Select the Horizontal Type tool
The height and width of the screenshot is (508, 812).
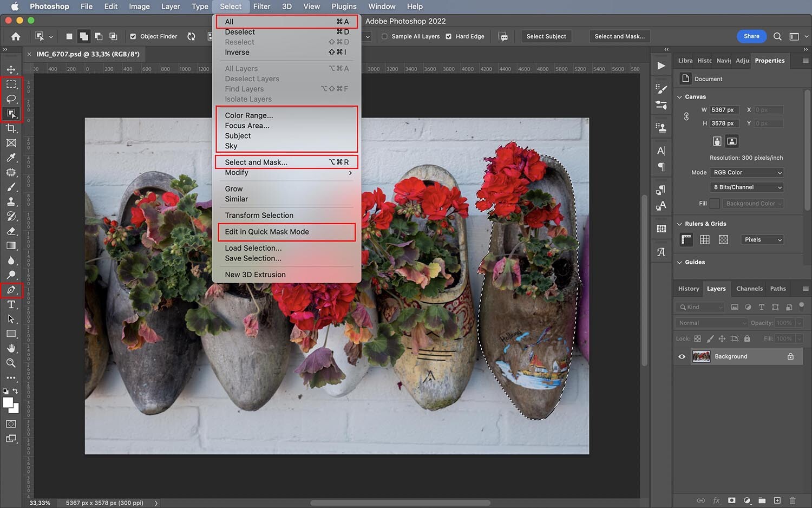[x=11, y=304]
